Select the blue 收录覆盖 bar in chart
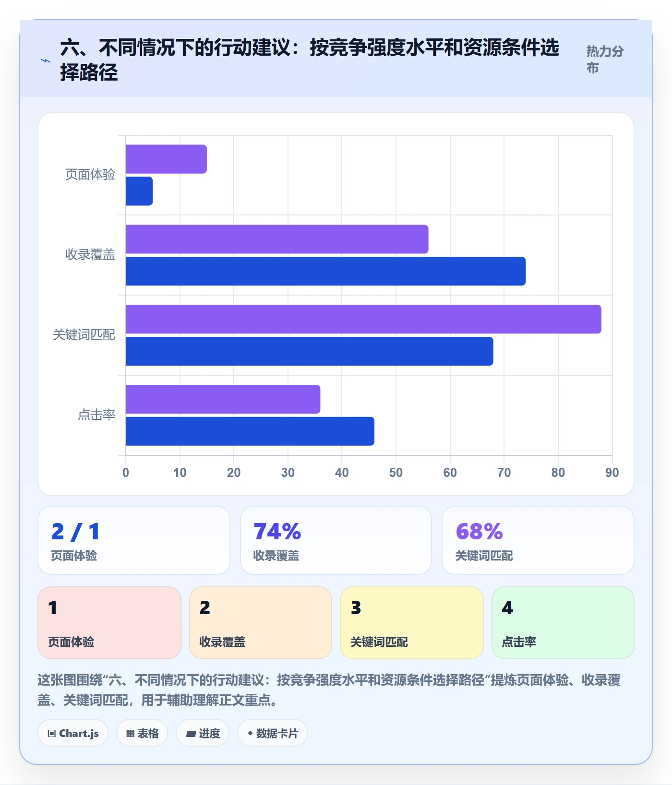The width and height of the screenshot is (672, 785). click(326, 271)
